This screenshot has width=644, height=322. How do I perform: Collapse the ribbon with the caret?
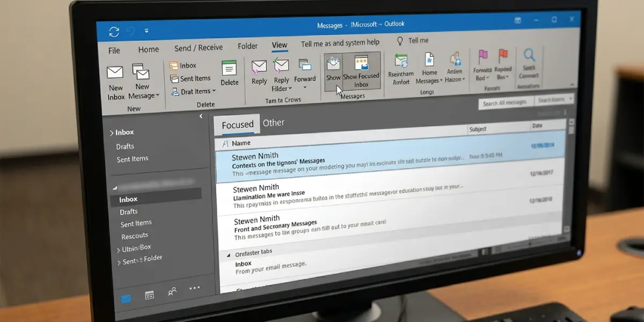point(573,85)
